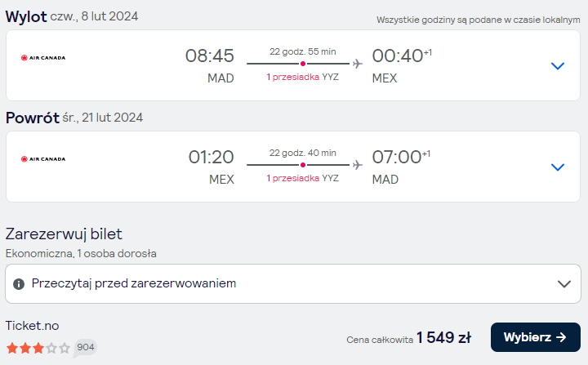Click the airplane icon on outbound route

(x=358, y=64)
